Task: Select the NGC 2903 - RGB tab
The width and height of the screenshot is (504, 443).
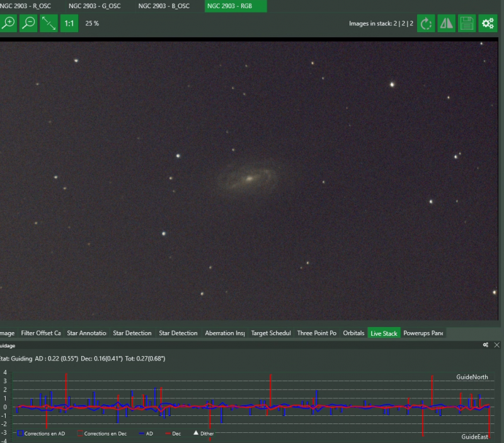Action: pos(236,6)
